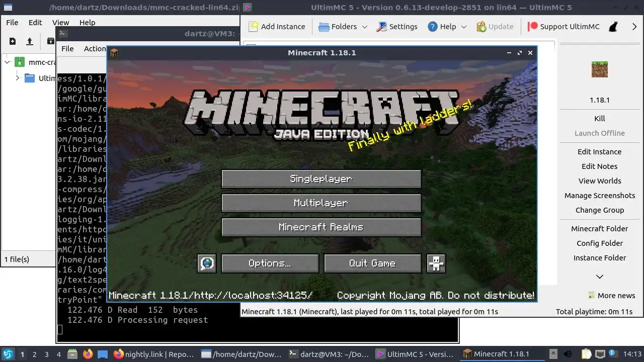Click the black cat icon in UltimMC toolbar
This screenshot has width=644, height=362.
[613, 27]
